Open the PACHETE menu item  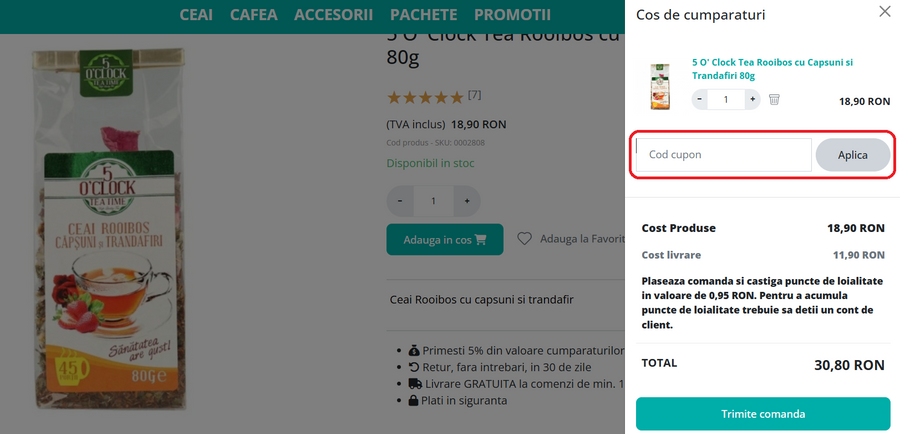click(423, 15)
